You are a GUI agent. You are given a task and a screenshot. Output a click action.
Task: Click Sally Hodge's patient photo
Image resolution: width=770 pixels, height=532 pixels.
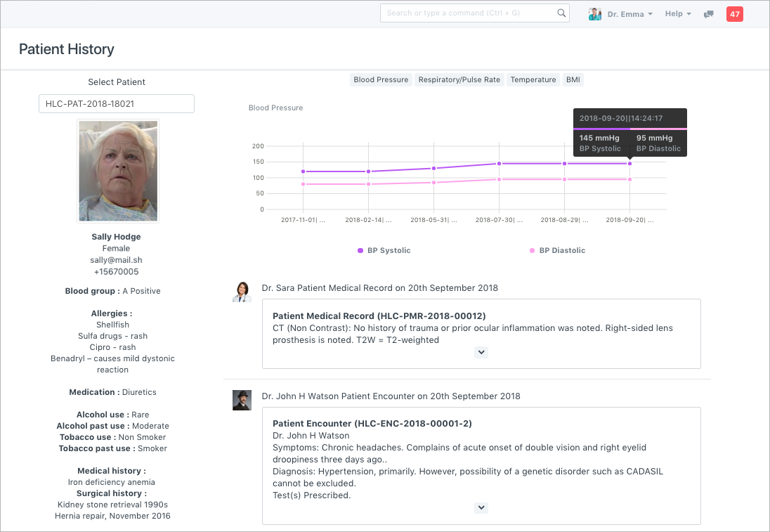118,171
